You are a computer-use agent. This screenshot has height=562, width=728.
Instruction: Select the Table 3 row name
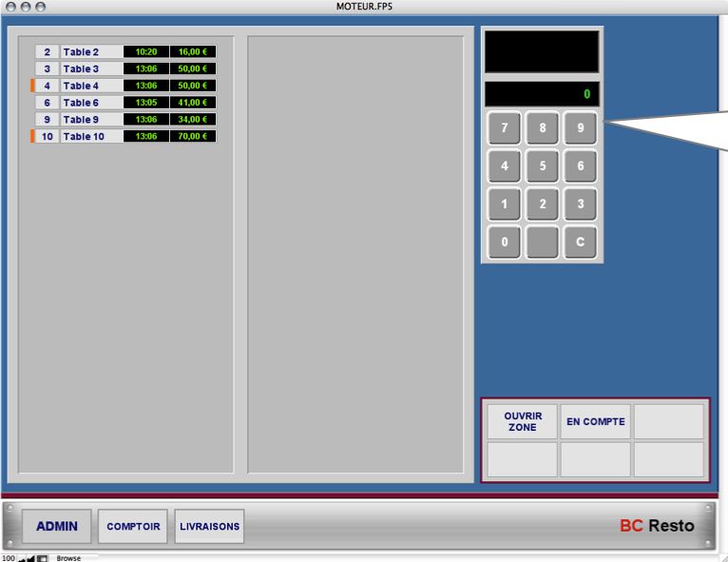(91, 68)
